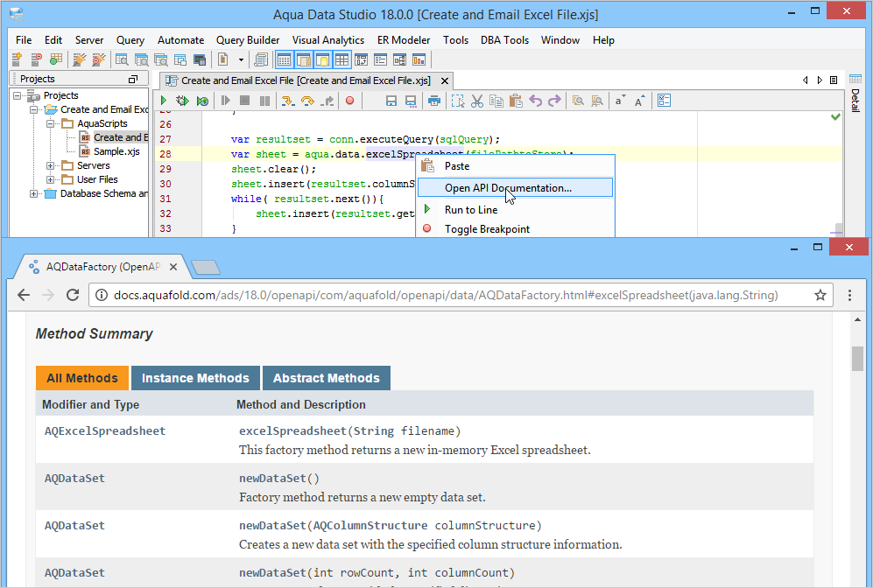Open the editor tab list button
Screen dimensions: 873x588
pos(834,80)
